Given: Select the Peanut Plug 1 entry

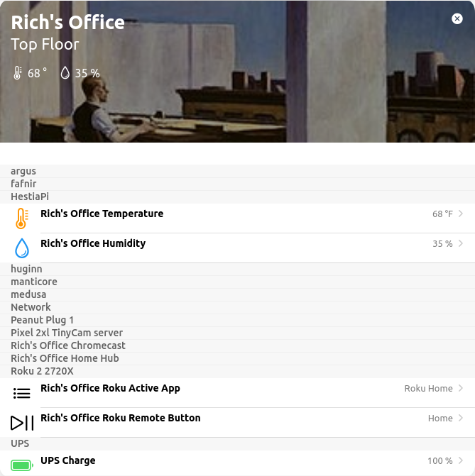Looking at the screenshot, I should (x=42, y=320).
